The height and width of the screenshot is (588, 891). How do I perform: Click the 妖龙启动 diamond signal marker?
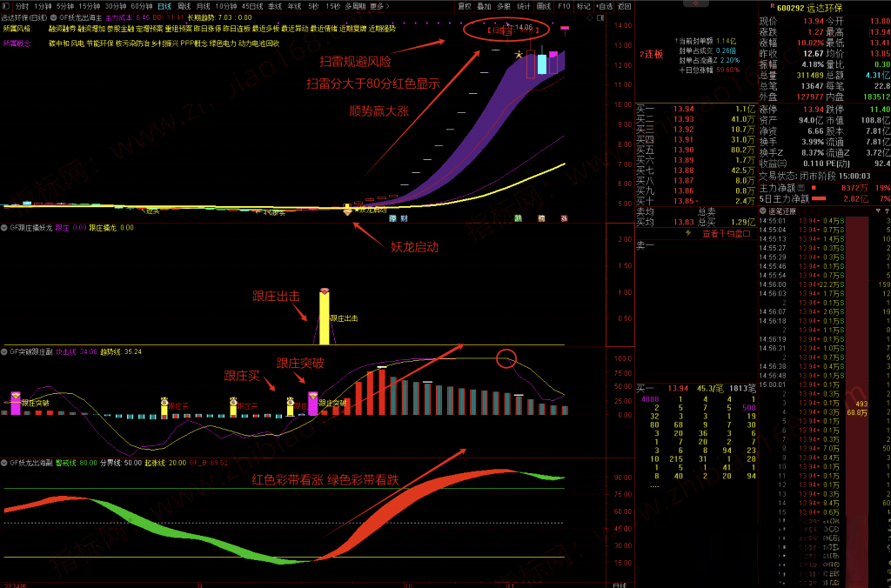[x=349, y=210]
